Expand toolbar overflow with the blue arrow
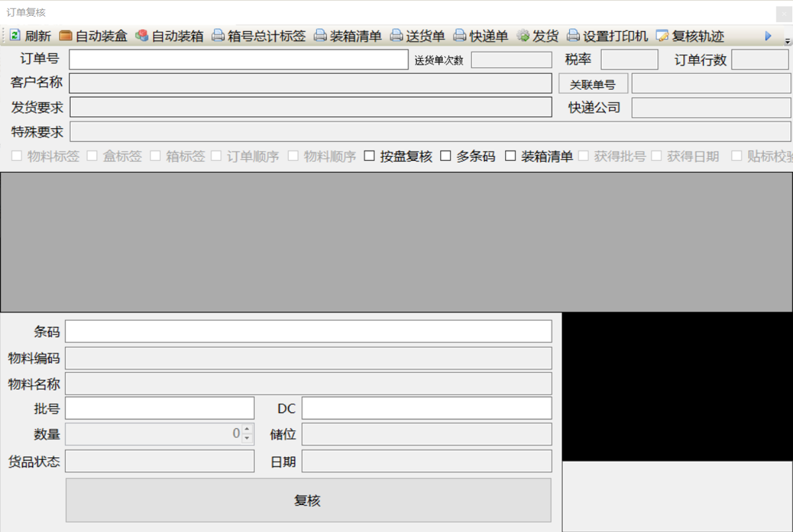Viewport: 793px width, 532px height. [x=769, y=36]
